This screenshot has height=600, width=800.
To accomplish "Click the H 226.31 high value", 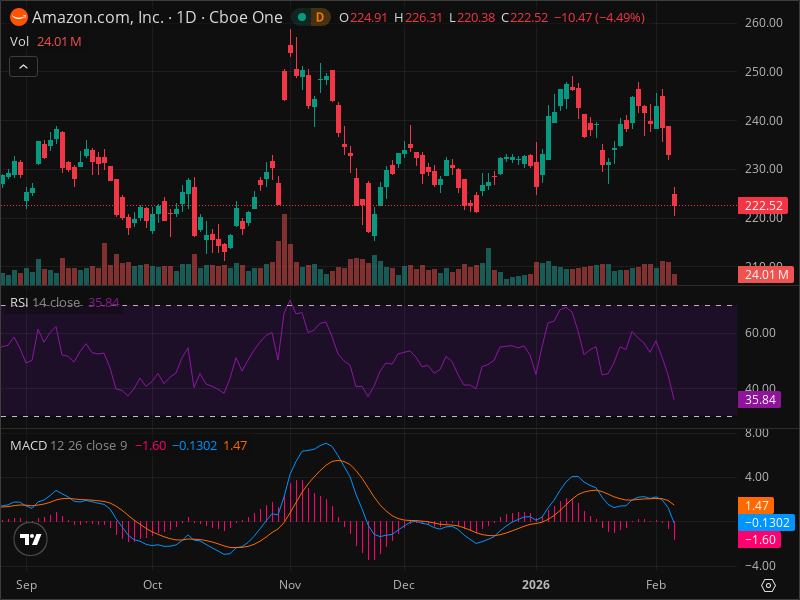I will click(x=418, y=18).
